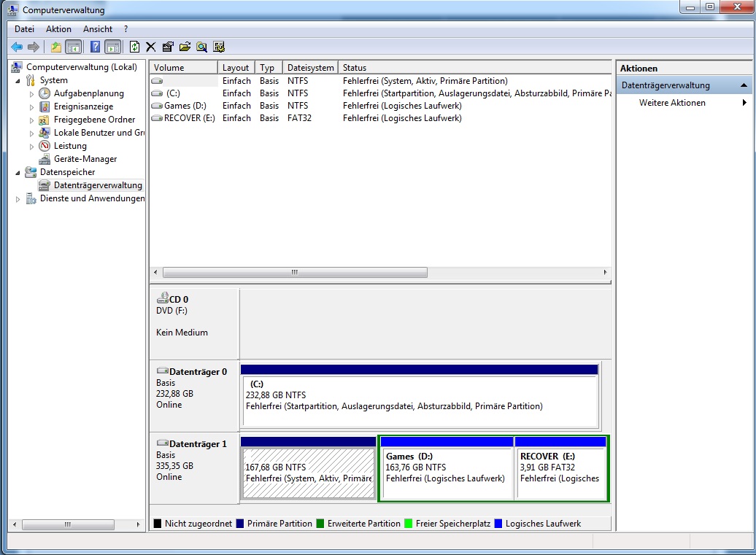Screen dimensions: 756x555
Task: Expand the Leistung node
Action: tap(32, 146)
